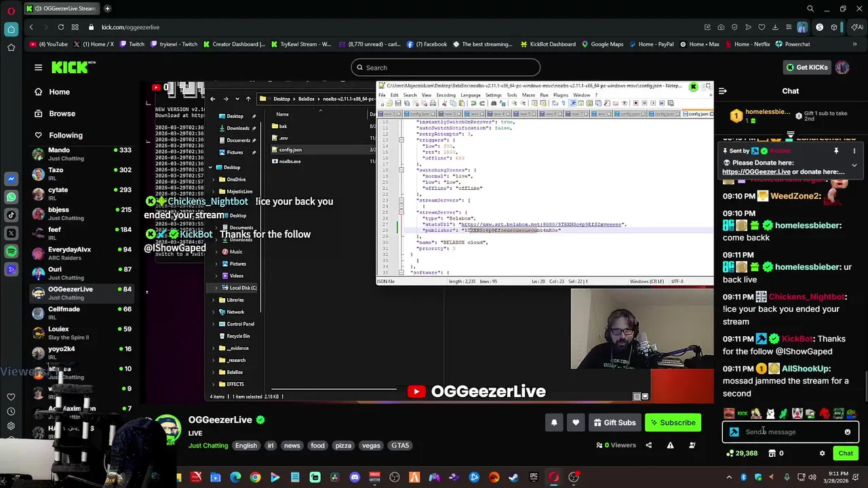Open the bak folder in Explorer
Image resolution: width=868 pixels, height=488 pixels.
tap(283, 126)
